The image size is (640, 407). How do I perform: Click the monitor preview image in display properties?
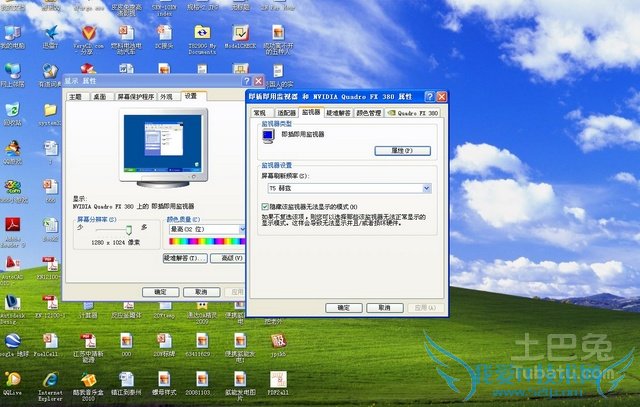point(154,145)
